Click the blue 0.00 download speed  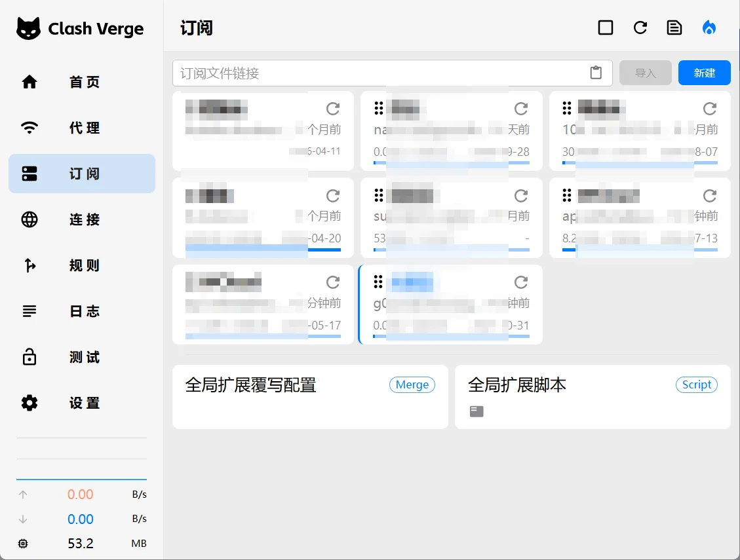click(x=80, y=519)
